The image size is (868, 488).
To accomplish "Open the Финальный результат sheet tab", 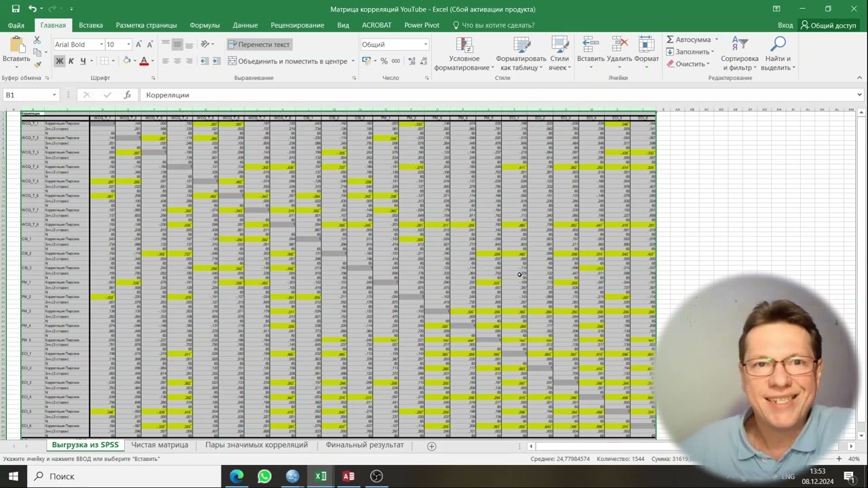I will pos(365,445).
